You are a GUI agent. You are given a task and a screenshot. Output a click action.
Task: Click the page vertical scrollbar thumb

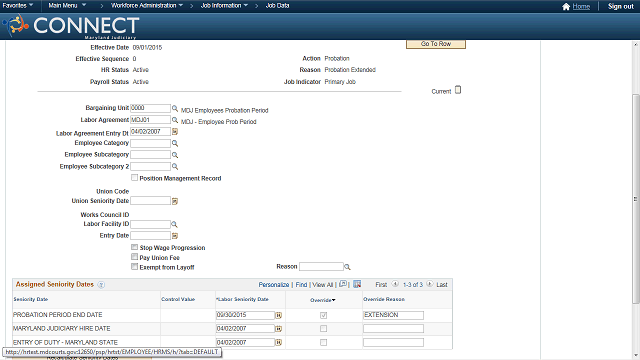(636, 198)
